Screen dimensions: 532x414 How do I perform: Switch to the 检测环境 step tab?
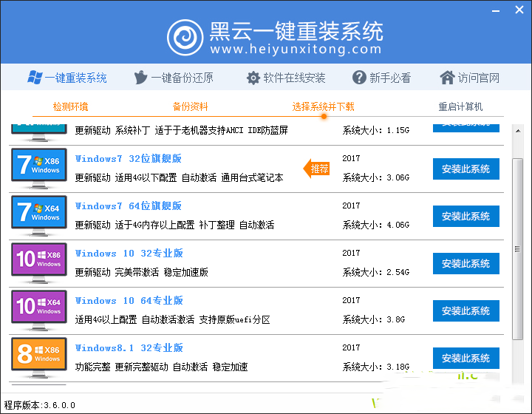click(71, 106)
